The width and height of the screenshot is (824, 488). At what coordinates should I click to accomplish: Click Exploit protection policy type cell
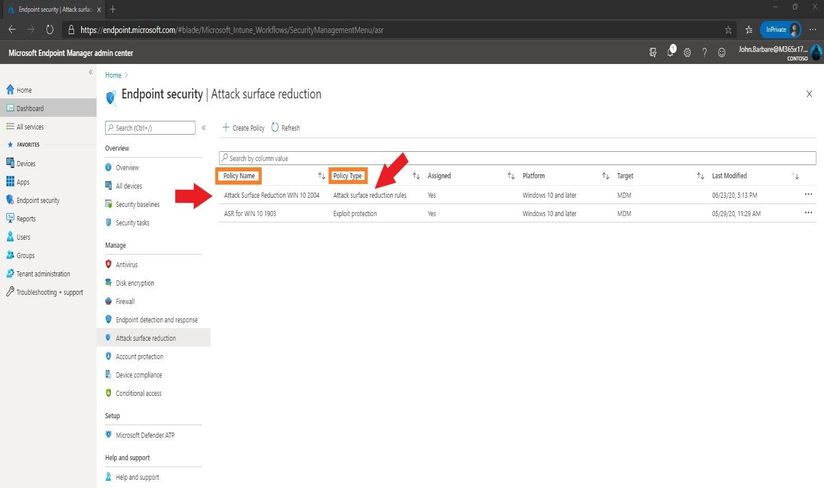click(355, 214)
